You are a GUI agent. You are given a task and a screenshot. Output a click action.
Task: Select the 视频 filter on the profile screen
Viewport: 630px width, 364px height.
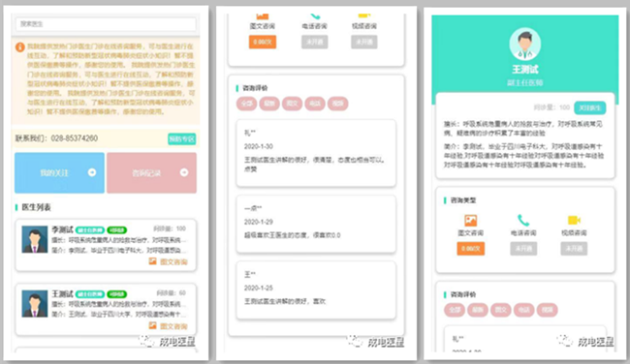click(547, 310)
